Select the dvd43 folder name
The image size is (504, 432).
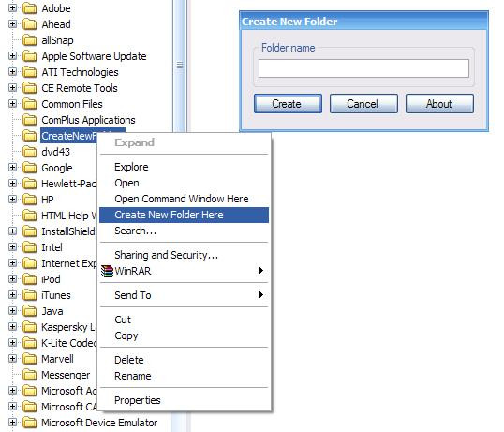55,152
